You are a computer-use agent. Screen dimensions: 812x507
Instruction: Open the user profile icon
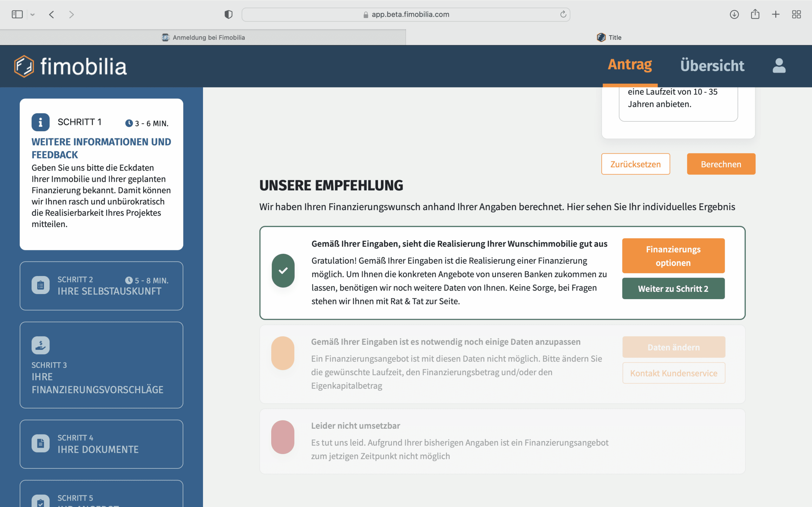point(779,66)
